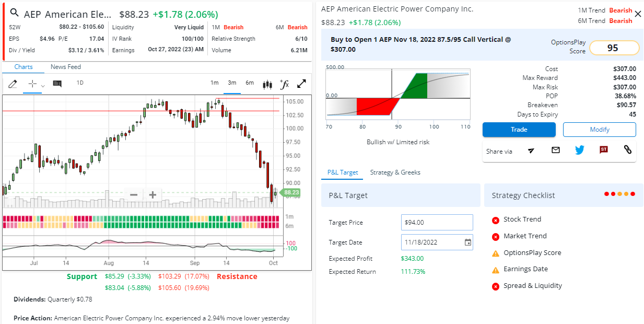
Task: Click the Very Liquid liquidity value
Action: pyautogui.click(x=189, y=27)
